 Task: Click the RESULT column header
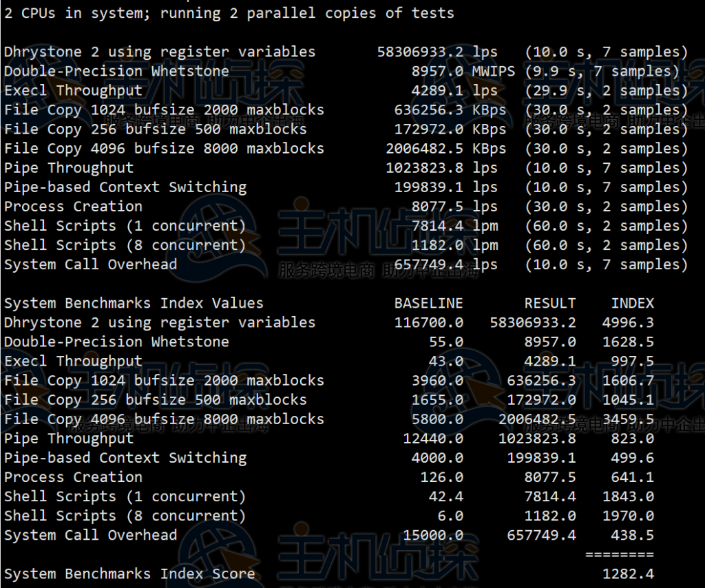(550, 302)
